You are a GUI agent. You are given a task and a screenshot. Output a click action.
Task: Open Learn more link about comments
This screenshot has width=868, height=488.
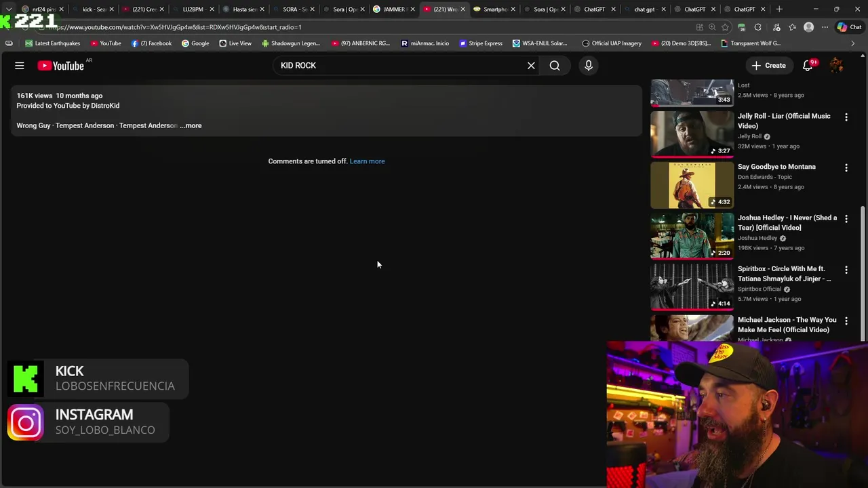367,161
